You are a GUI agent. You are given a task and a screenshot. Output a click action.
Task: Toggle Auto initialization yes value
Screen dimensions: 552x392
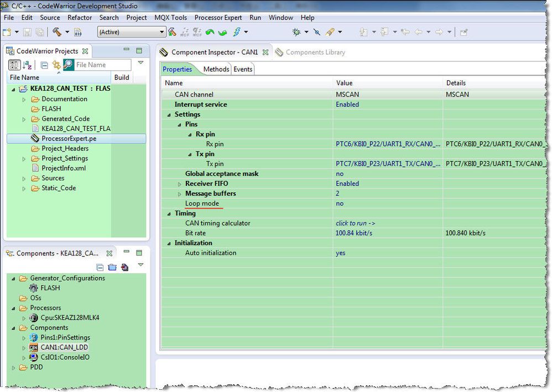click(340, 253)
